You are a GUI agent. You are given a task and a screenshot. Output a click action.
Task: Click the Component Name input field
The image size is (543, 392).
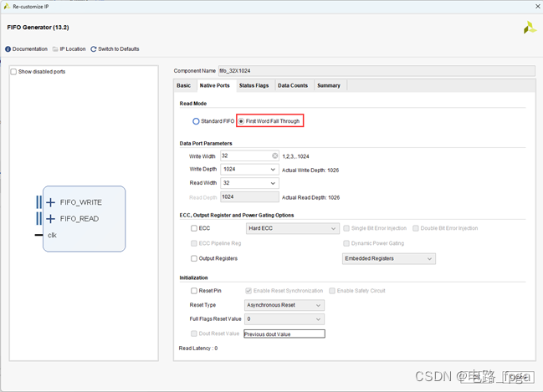[377, 71]
